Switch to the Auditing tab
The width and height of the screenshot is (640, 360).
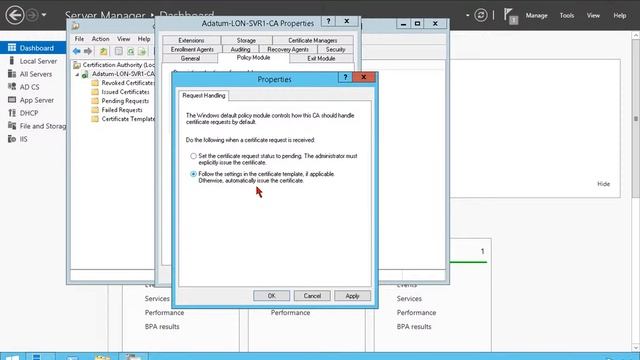[x=240, y=49]
